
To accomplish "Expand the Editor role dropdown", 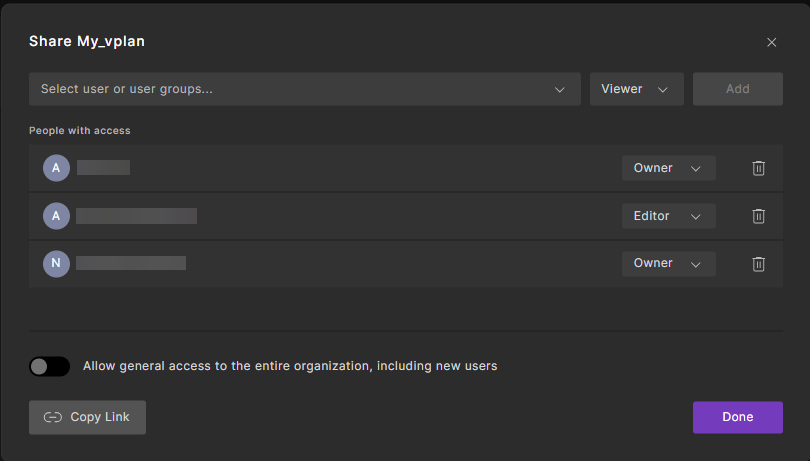I will coord(668,216).
